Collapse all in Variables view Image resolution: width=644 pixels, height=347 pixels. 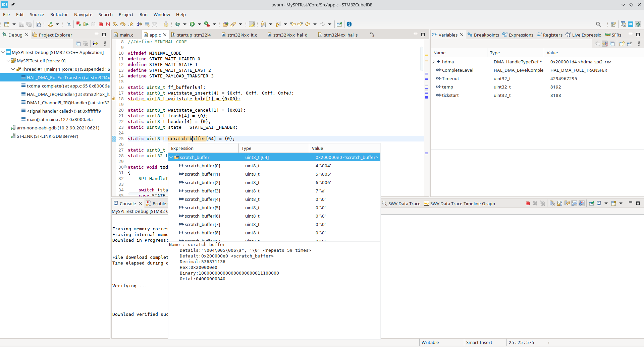[612, 44]
